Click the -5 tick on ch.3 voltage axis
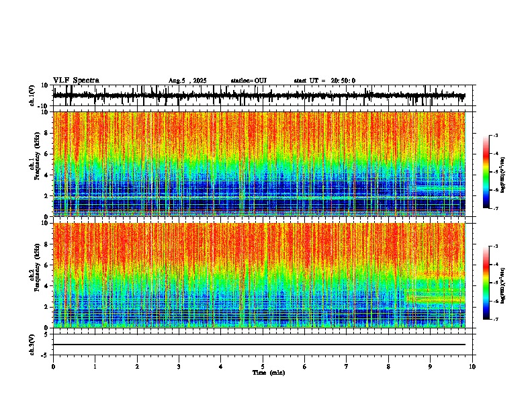The width and height of the screenshot is (532, 411). (x=45, y=355)
